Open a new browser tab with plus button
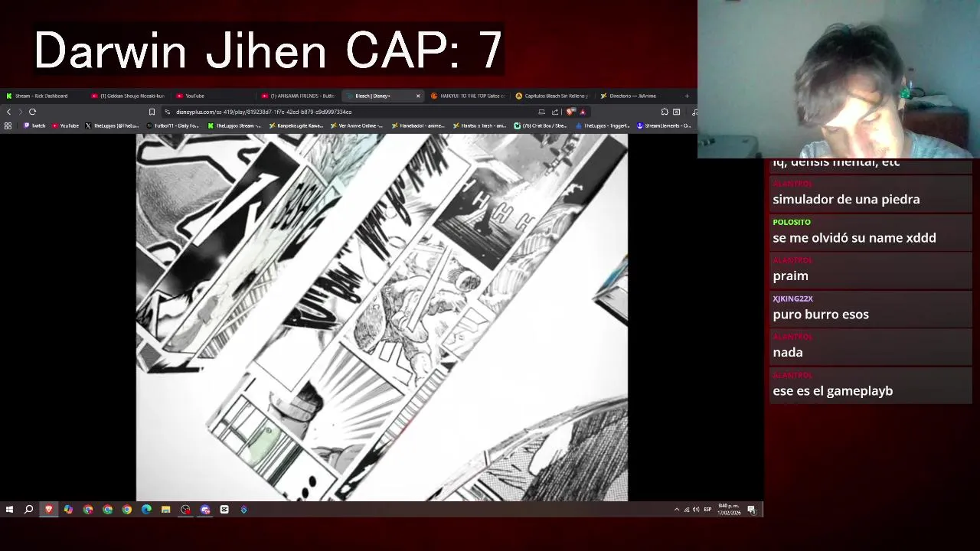The height and width of the screenshot is (551, 980). coord(687,96)
